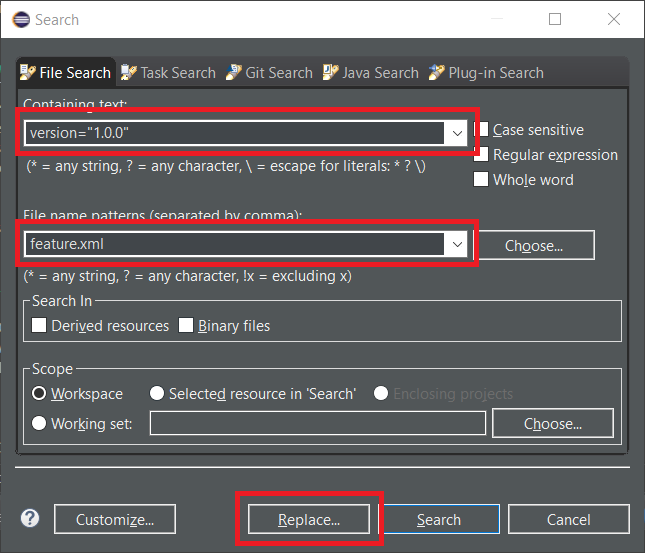Enable Derived resources in Search In

click(x=40, y=325)
